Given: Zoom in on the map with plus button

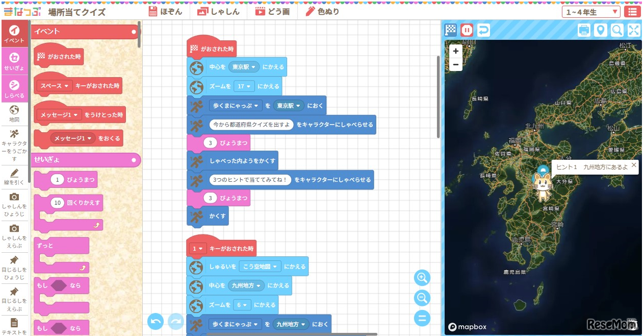Looking at the screenshot, I should point(455,51).
